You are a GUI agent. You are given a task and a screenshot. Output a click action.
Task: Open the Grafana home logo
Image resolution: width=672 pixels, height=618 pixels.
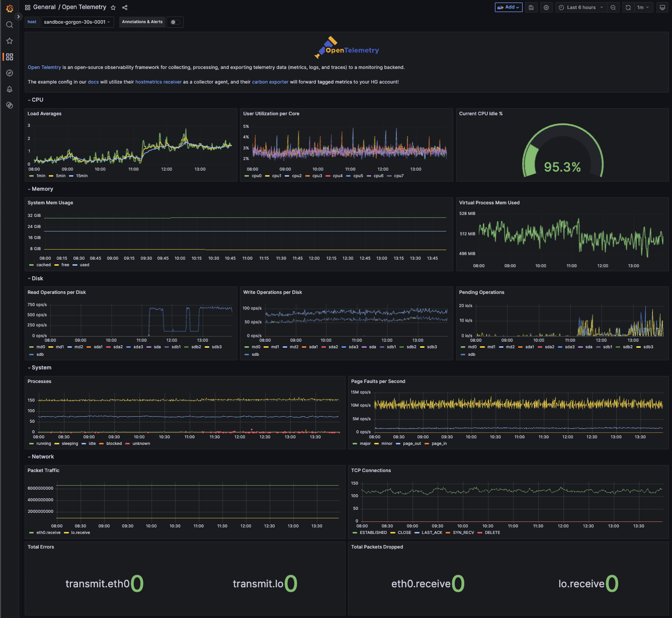(x=9, y=8)
